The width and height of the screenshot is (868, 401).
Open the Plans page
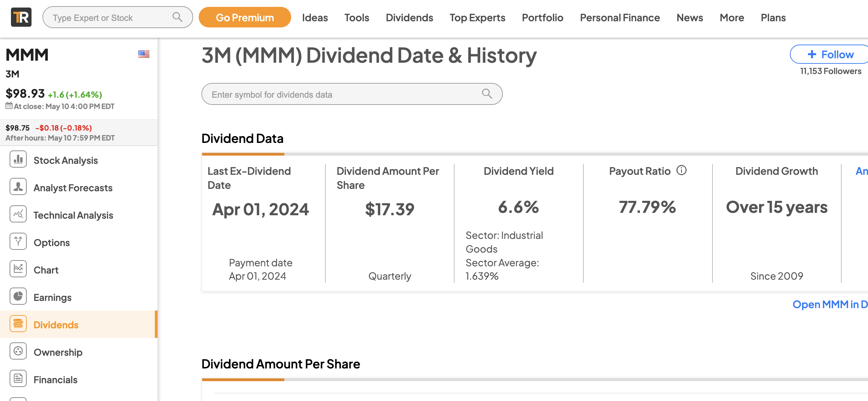773,17
